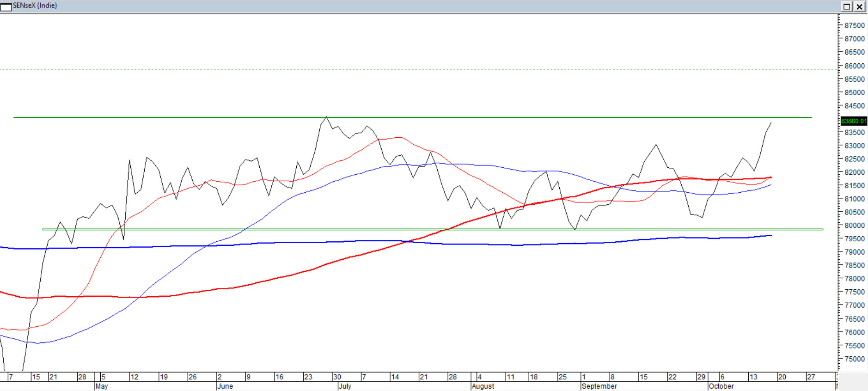Click the 82000 price axis label
This screenshot has height=391, width=868.
pyautogui.click(x=854, y=172)
